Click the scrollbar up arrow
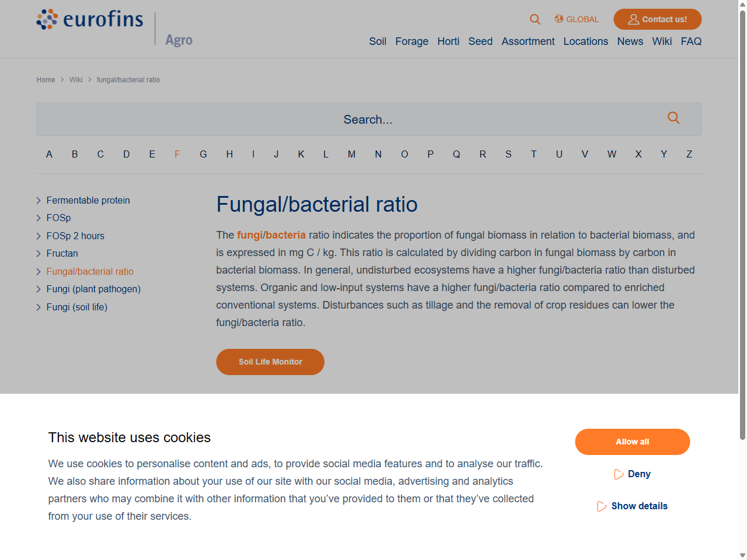Image resolution: width=747 pixels, height=560 pixels. (x=742, y=4)
